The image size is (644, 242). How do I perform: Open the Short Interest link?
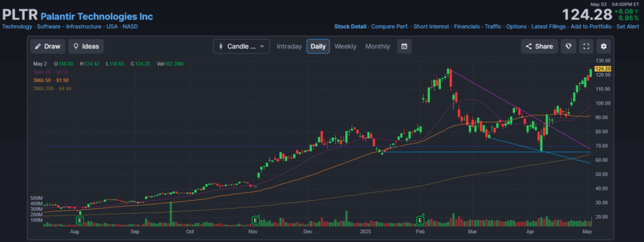point(431,26)
